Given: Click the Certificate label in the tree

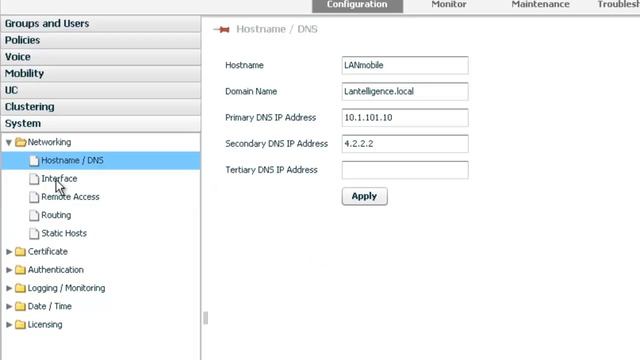Looking at the screenshot, I should coord(48,251).
